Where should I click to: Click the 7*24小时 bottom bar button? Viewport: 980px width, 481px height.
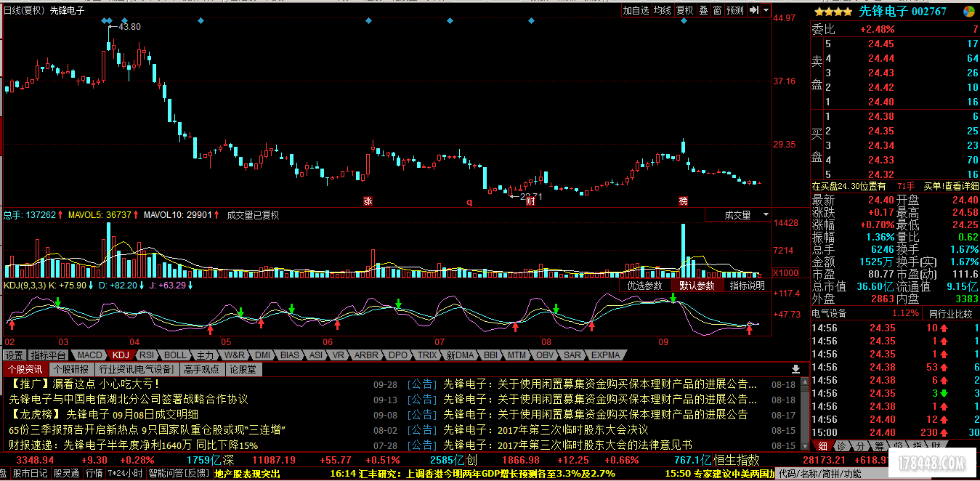(x=125, y=474)
